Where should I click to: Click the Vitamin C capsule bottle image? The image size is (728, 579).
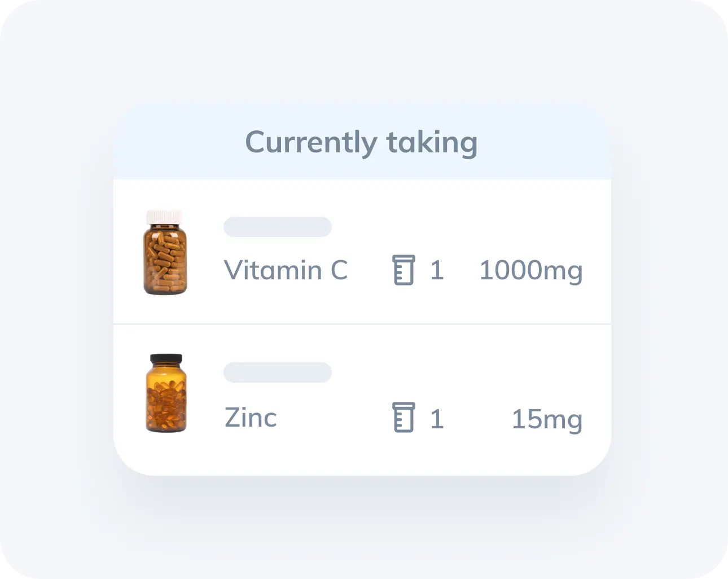pos(165,252)
